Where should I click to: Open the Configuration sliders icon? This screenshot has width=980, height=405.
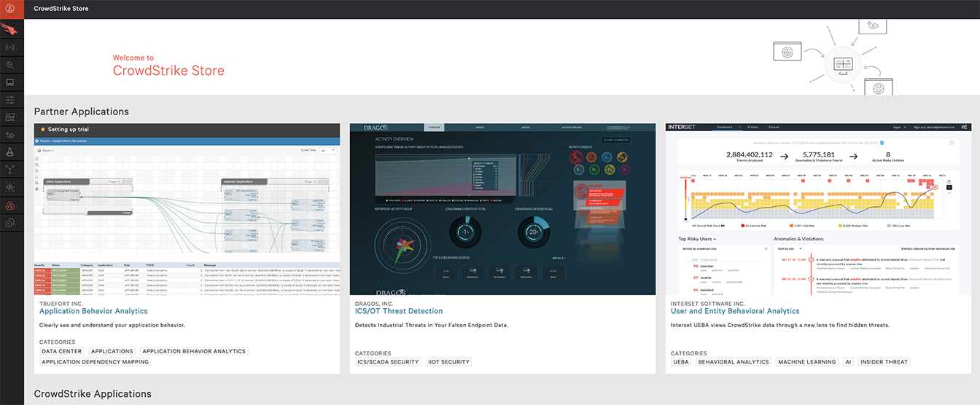click(x=10, y=99)
